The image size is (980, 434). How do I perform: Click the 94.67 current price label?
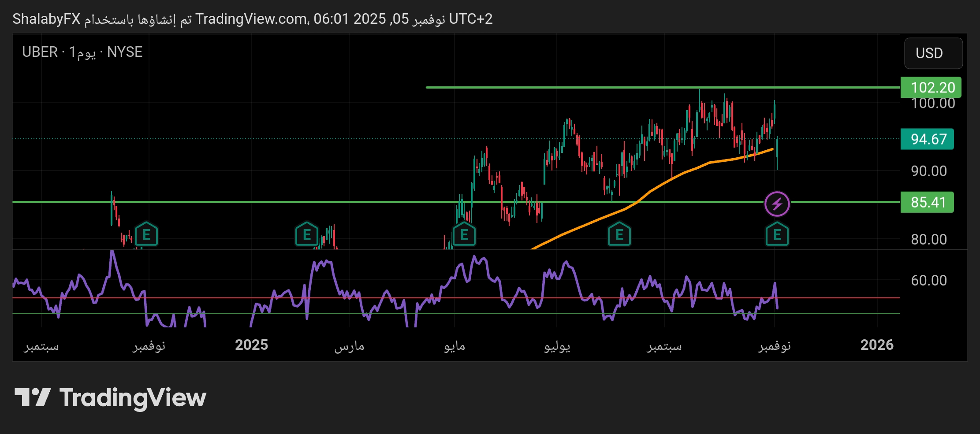[x=927, y=139]
